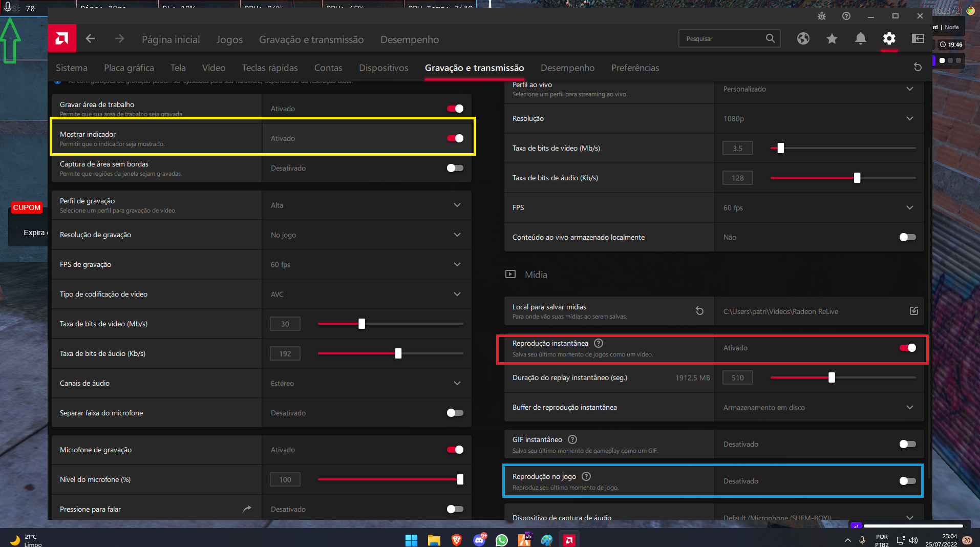Switch to Preferências tab

635,68
